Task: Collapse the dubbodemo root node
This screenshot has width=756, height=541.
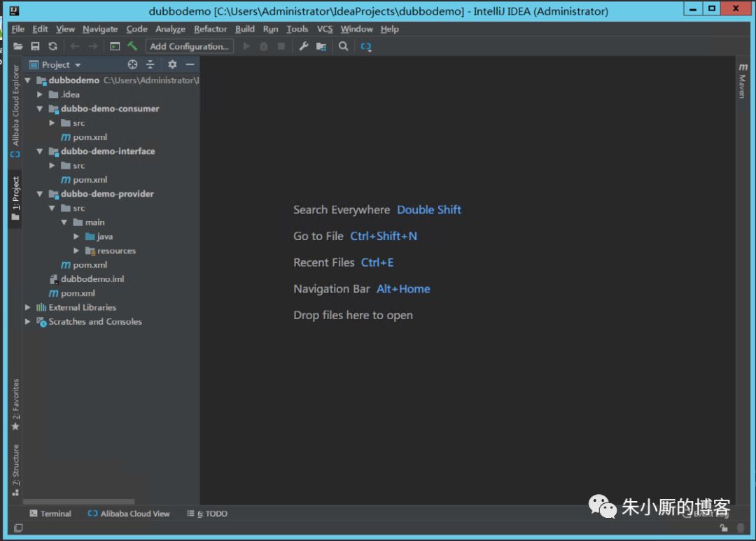Action: (x=28, y=80)
